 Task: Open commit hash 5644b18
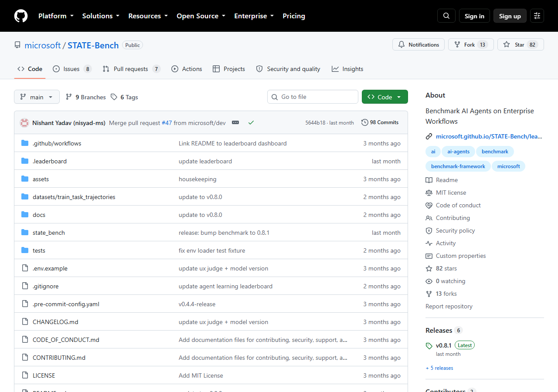pyautogui.click(x=315, y=123)
